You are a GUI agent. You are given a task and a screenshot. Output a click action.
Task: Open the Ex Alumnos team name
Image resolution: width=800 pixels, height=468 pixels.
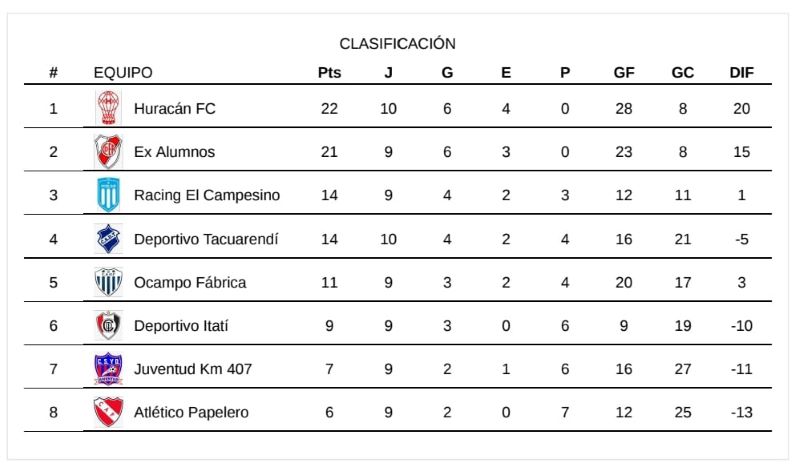(x=175, y=152)
